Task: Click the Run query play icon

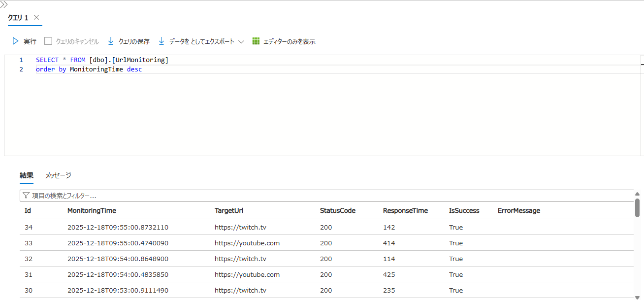Action: (x=15, y=41)
